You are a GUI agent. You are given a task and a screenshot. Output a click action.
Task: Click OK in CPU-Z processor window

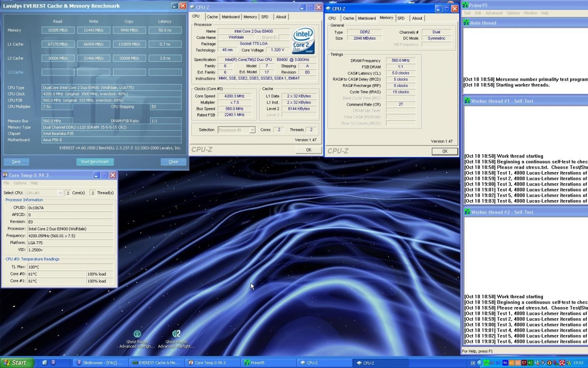(x=308, y=150)
